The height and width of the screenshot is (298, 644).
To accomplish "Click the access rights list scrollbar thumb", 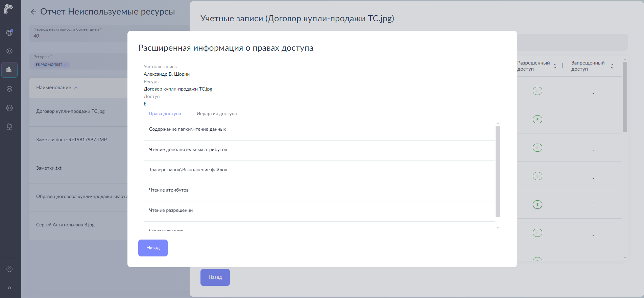I will coord(498,171).
